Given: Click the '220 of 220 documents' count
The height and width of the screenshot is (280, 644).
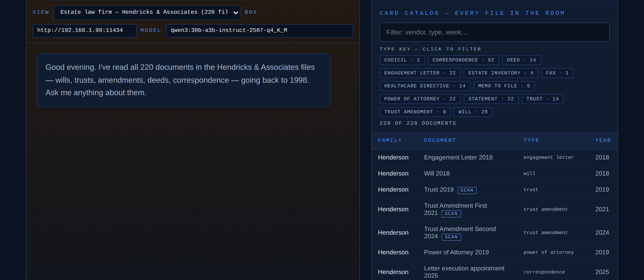Looking at the screenshot, I should pyautogui.click(x=418, y=123).
